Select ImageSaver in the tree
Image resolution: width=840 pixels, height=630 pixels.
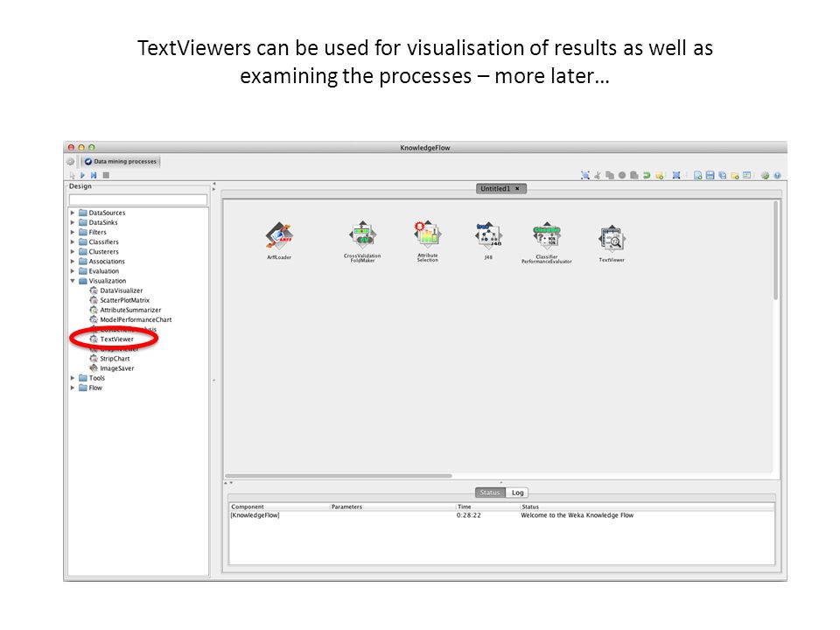(x=112, y=368)
